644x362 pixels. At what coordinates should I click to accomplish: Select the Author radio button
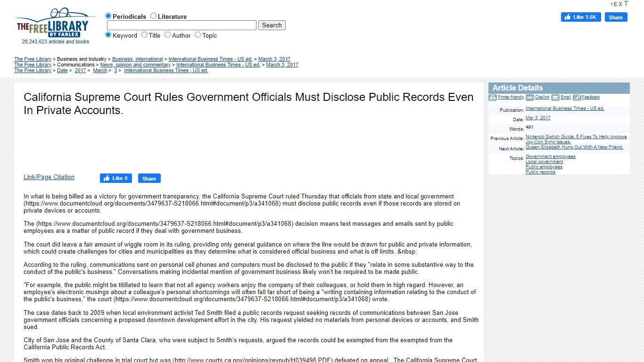point(167,35)
